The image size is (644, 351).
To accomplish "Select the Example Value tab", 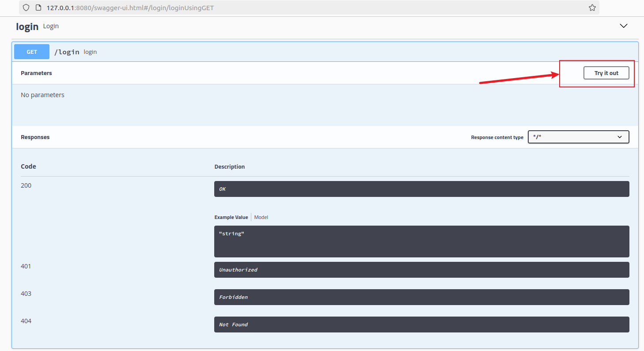I will [231, 217].
